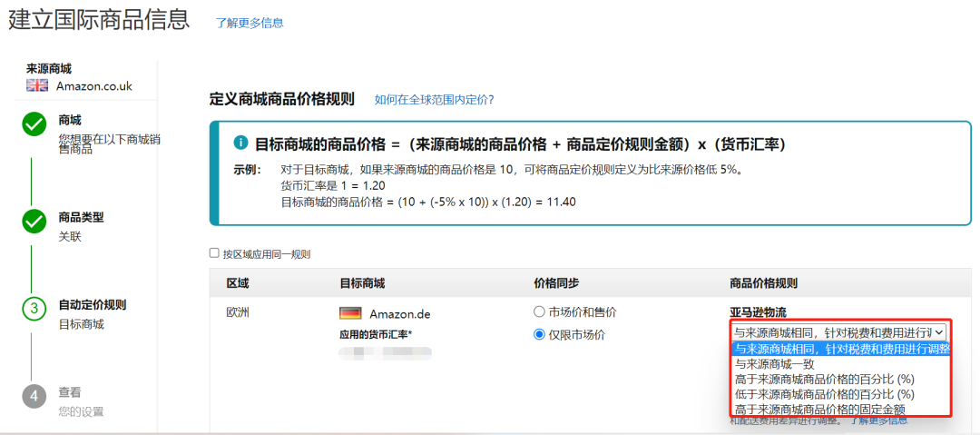980x435 pixels.
Task: Open 了解更多信息 link below dropdown
Action: pyautogui.click(x=878, y=420)
